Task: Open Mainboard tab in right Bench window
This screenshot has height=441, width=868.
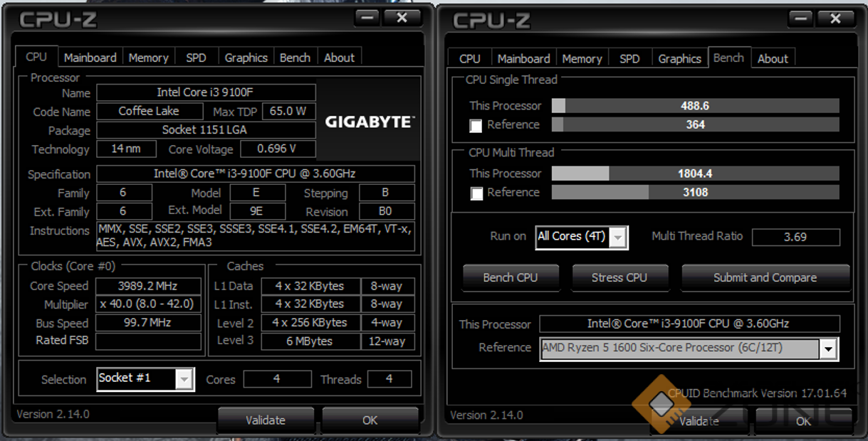Action: pyautogui.click(x=523, y=58)
